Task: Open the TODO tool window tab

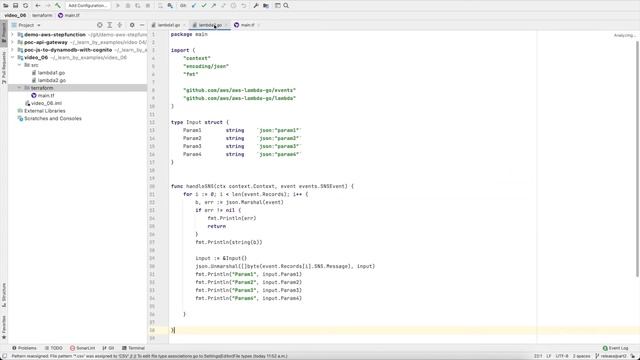Action: click(53, 348)
